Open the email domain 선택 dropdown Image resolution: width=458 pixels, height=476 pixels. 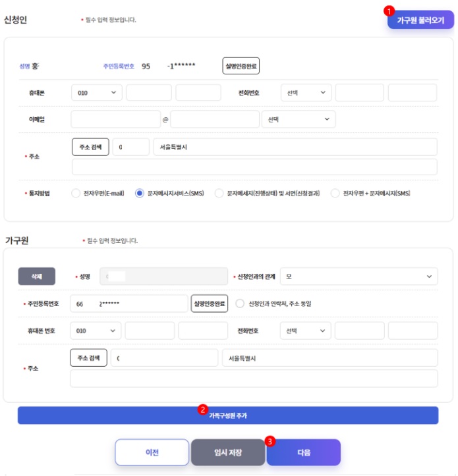(299, 119)
